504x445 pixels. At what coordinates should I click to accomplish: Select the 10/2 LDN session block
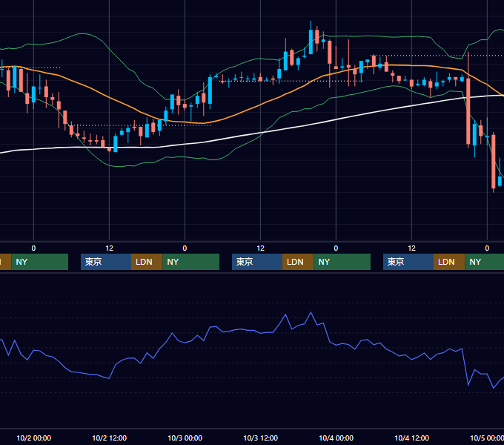click(x=147, y=262)
